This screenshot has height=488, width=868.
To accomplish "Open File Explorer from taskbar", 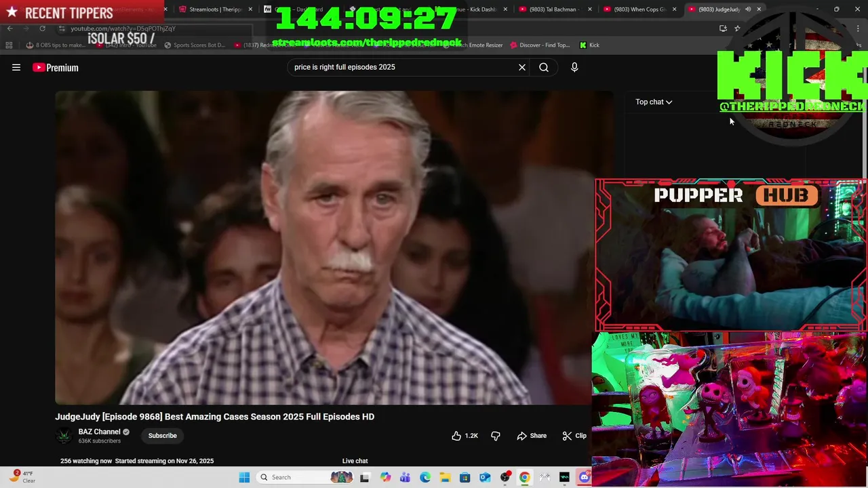I will 445,477.
